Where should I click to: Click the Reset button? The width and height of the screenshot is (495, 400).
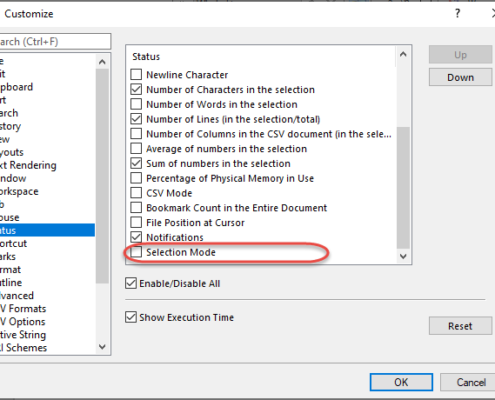pos(460,326)
